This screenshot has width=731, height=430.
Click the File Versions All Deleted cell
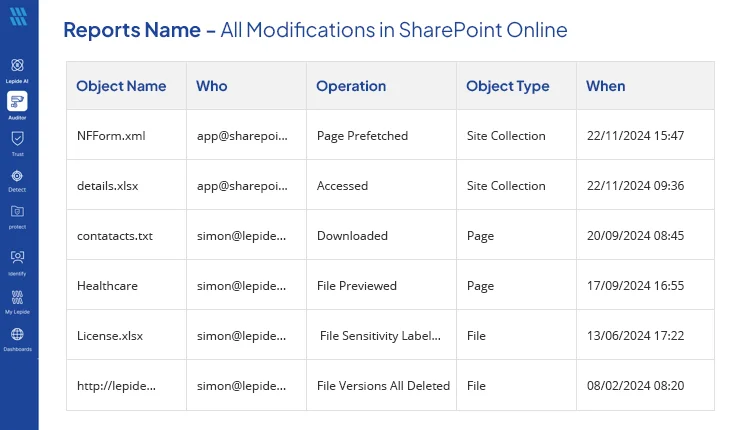pyautogui.click(x=383, y=386)
